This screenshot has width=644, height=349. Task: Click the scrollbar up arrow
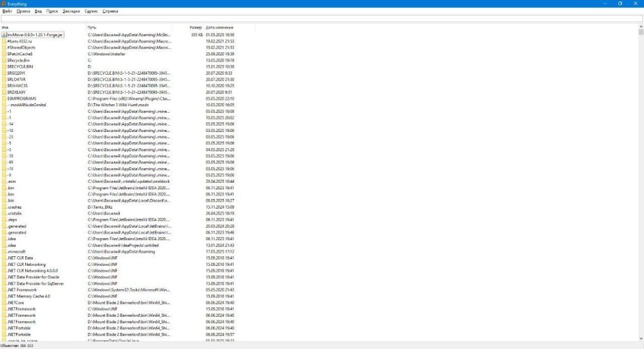(641, 26)
